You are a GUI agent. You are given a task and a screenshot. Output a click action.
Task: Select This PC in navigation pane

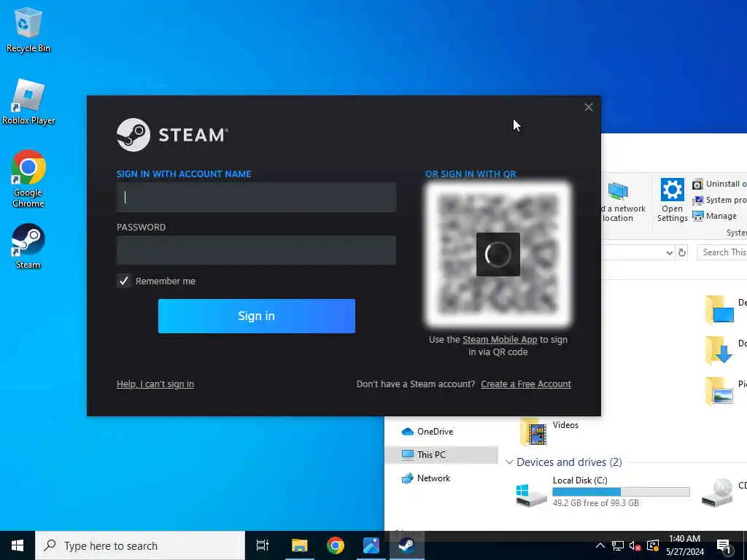pos(441,455)
